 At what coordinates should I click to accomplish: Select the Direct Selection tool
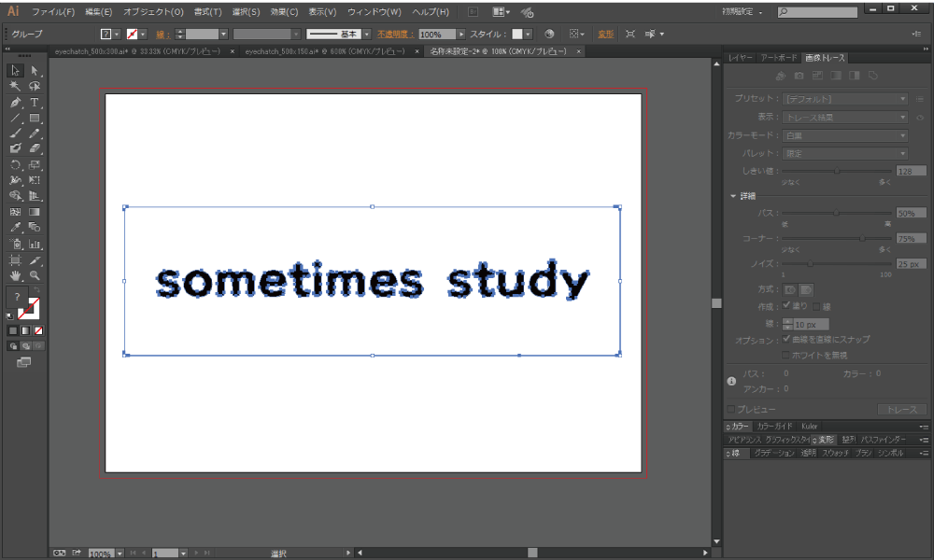click(x=35, y=70)
